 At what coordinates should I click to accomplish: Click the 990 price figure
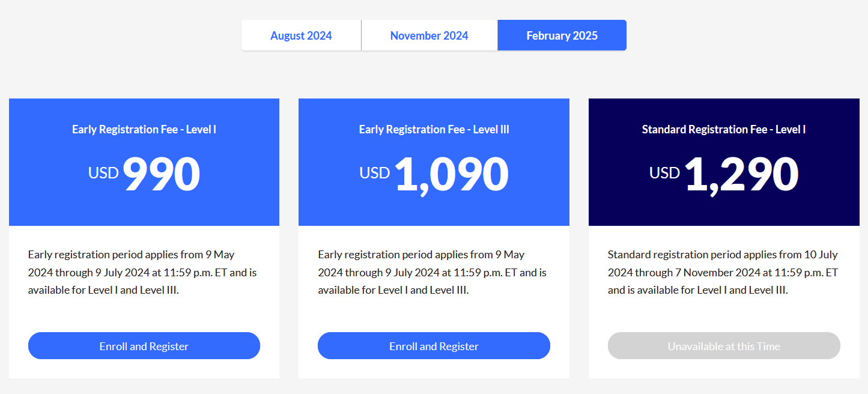click(162, 174)
